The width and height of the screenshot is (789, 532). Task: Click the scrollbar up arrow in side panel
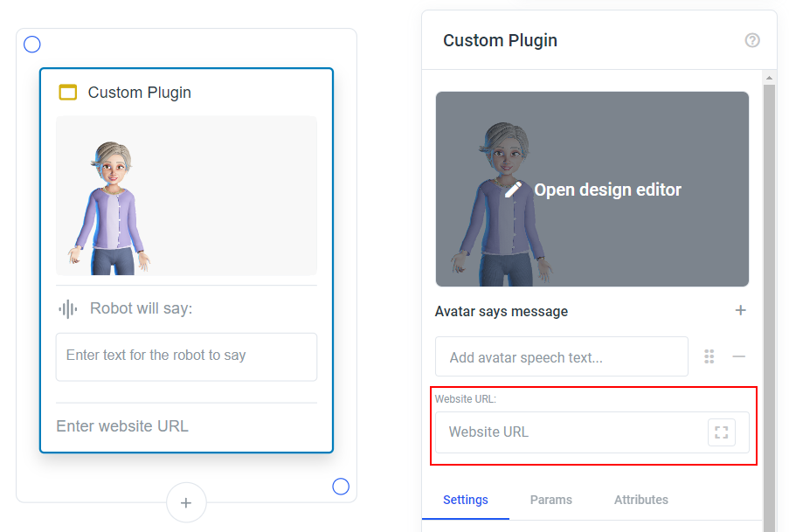point(769,78)
